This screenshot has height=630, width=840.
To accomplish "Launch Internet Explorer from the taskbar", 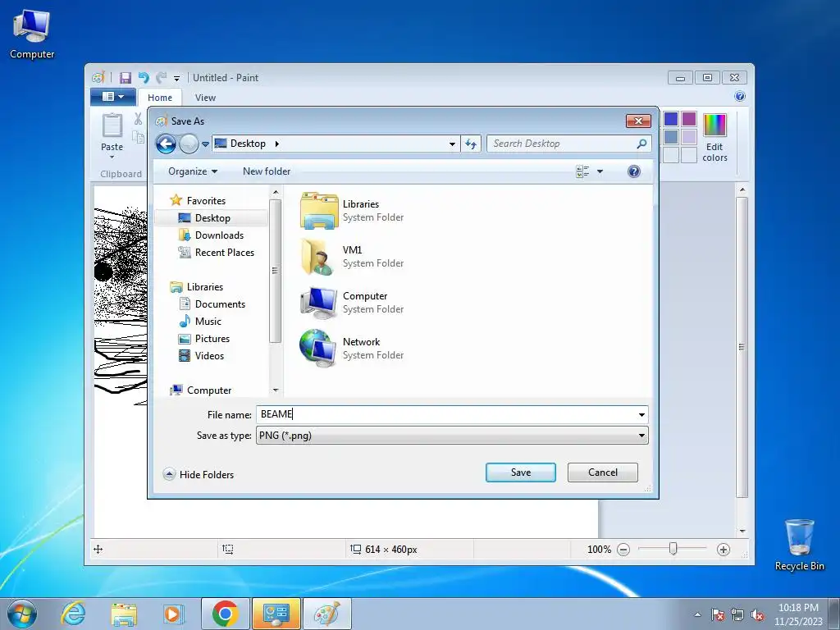I will pos(73,614).
